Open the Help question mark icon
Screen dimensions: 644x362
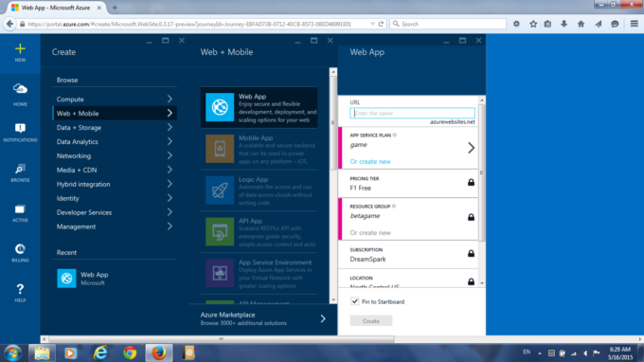20,289
